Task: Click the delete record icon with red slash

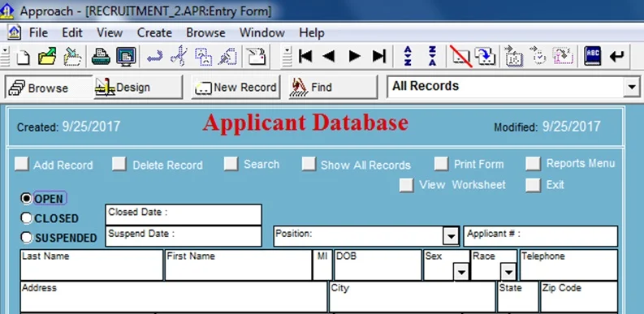Action: point(460,56)
